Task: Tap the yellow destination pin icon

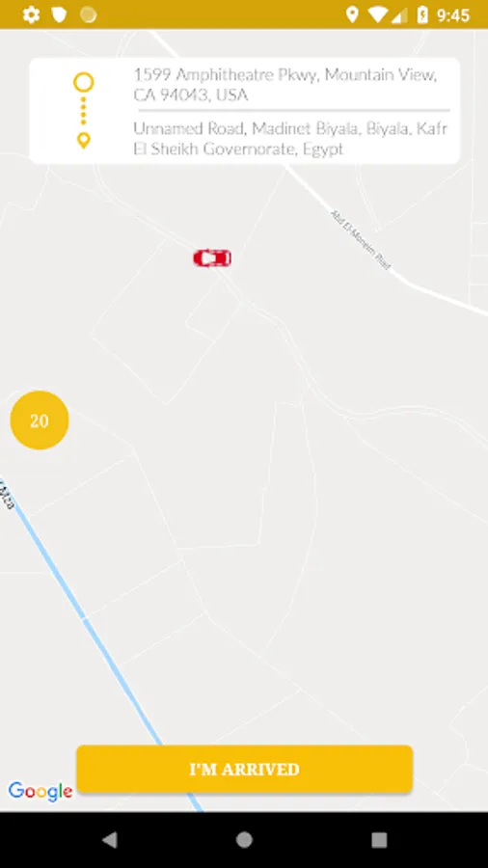Action: pos(84,141)
